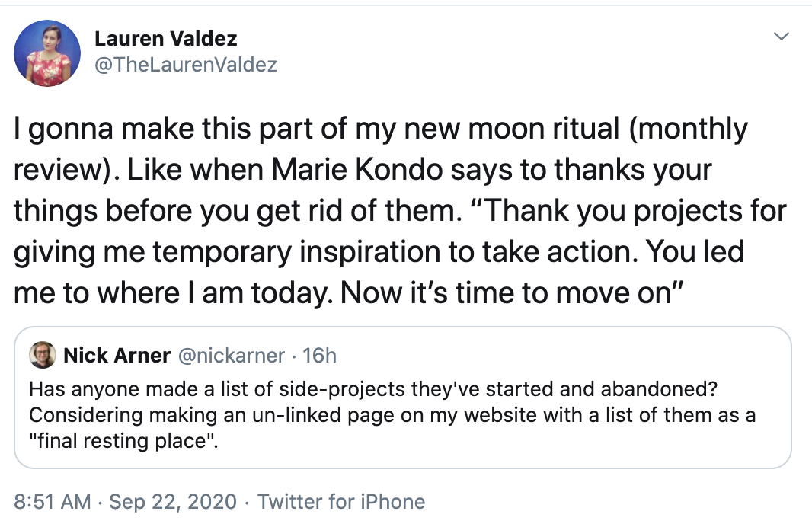Open the Lauren Valdez display name link
The width and height of the screenshot is (812, 524).
(166, 38)
